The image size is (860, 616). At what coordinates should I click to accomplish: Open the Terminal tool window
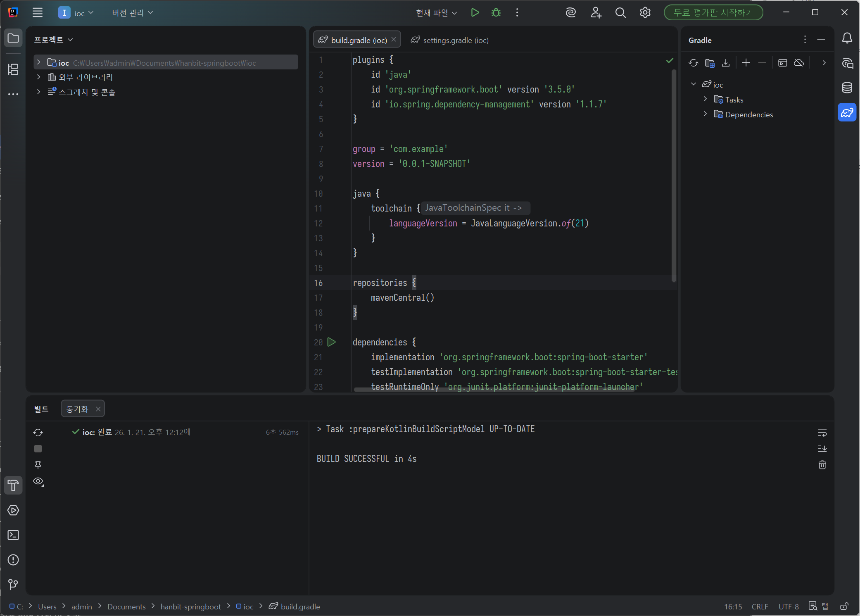pyautogui.click(x=13, y=535)
